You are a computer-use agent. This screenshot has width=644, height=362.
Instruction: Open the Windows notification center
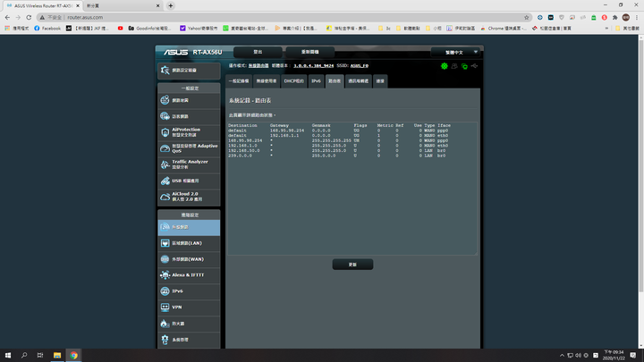[x=633, y=356]
